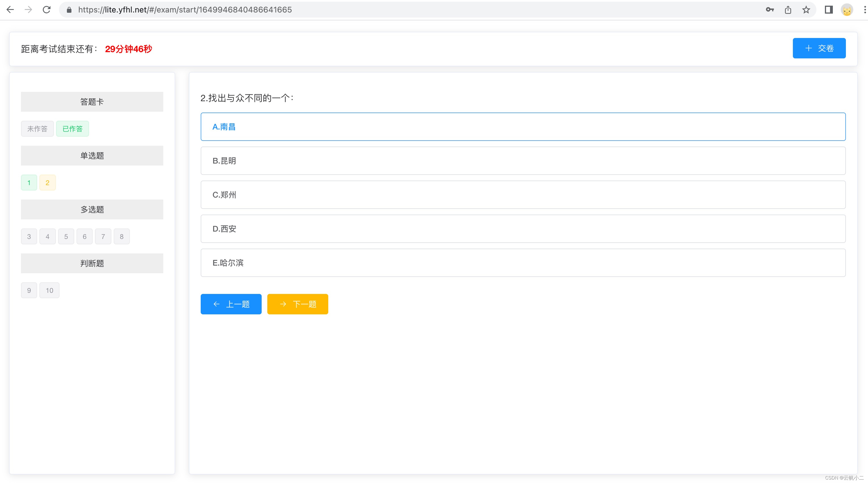Open the Chrome profile avatar
The image size is (868, 483).
coord(847,9)
